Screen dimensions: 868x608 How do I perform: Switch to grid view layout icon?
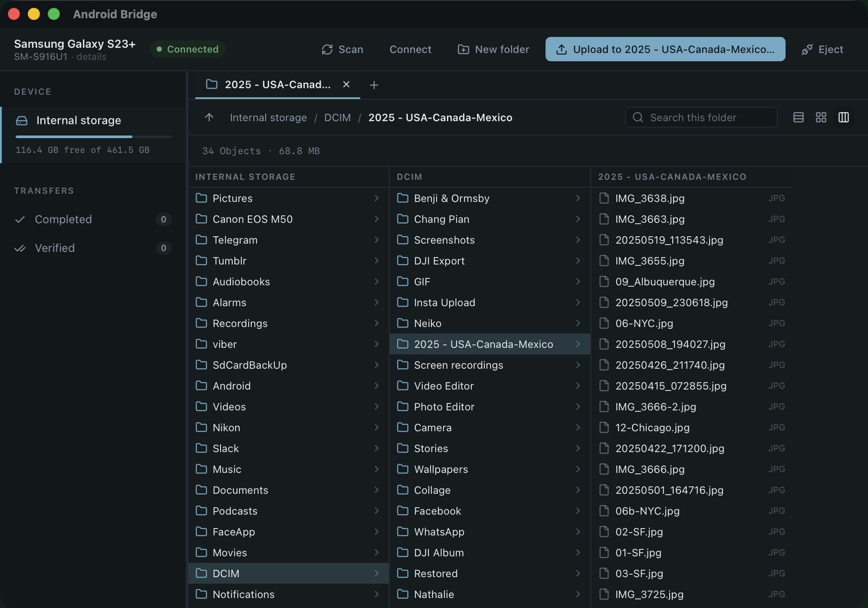point(821,117)
